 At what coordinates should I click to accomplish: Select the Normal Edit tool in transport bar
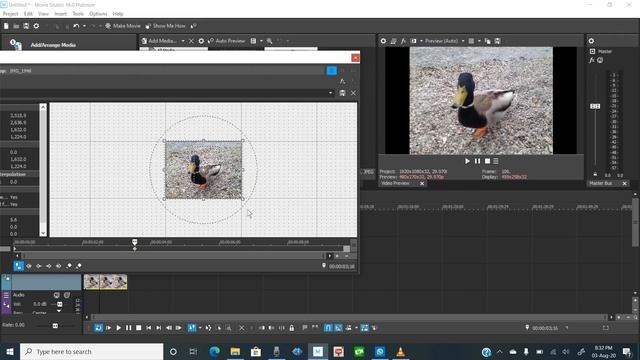click(x=191, y=328)
